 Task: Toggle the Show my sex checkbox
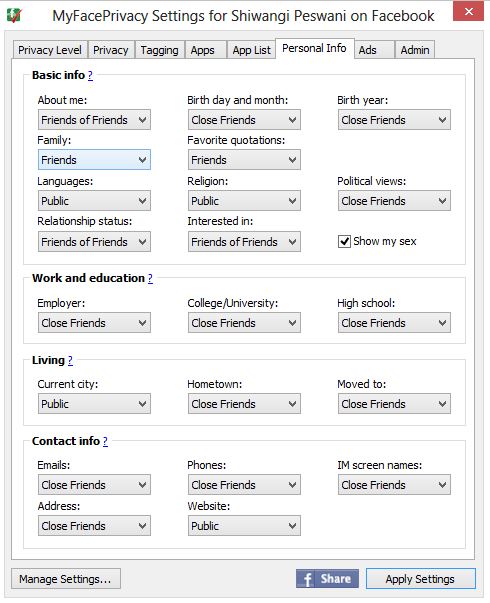click(344, 242)
